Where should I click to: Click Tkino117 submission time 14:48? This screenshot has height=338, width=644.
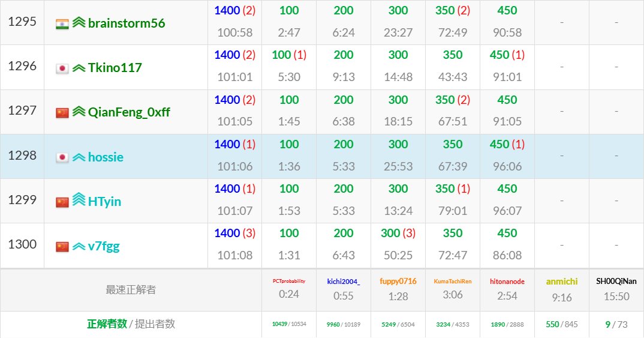click(398, 77)
